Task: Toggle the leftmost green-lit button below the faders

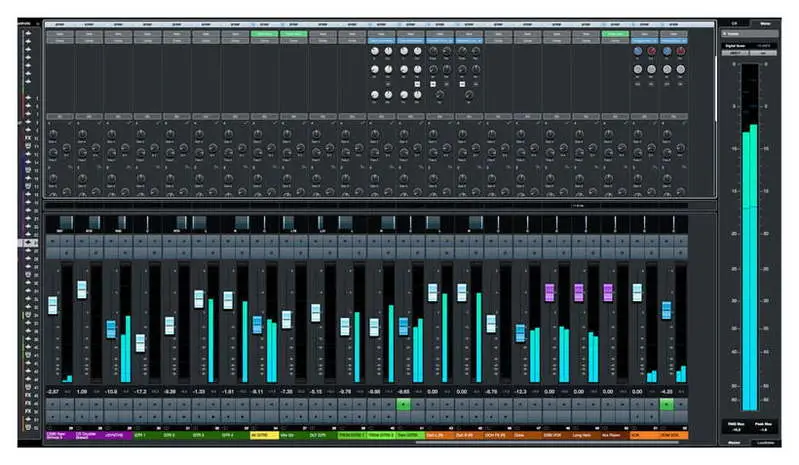Action: [403, 404]
